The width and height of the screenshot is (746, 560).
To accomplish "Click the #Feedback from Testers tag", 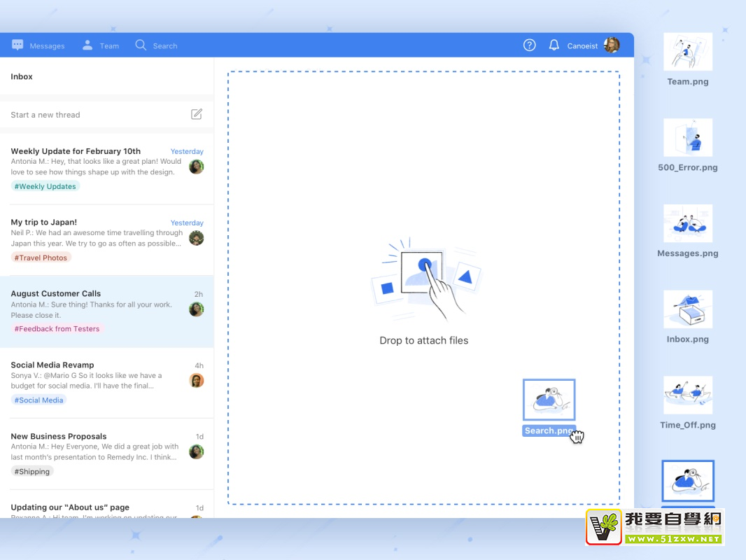I will tap(57, 329).
